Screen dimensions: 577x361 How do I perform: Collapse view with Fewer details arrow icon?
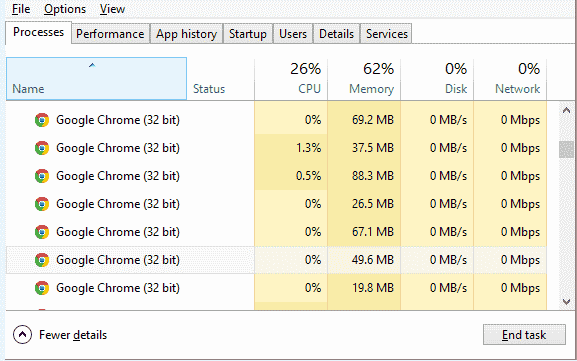click(x=22, y=335)
